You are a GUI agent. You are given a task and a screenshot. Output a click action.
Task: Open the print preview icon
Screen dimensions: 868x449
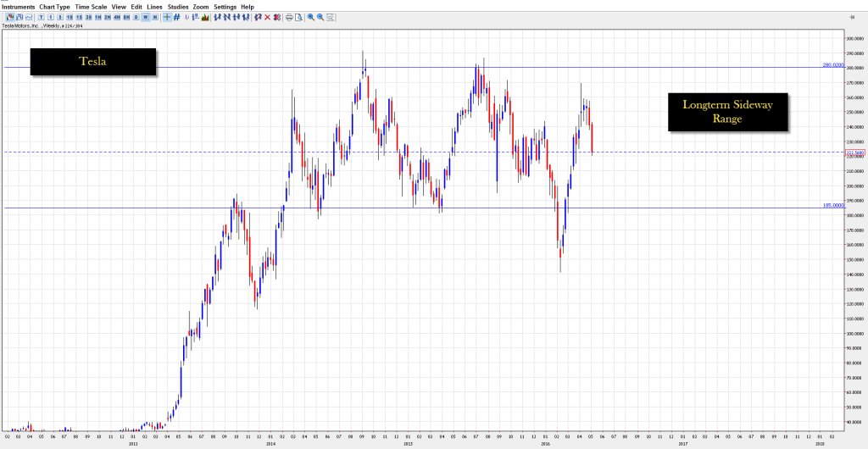(x=299, y=17)
